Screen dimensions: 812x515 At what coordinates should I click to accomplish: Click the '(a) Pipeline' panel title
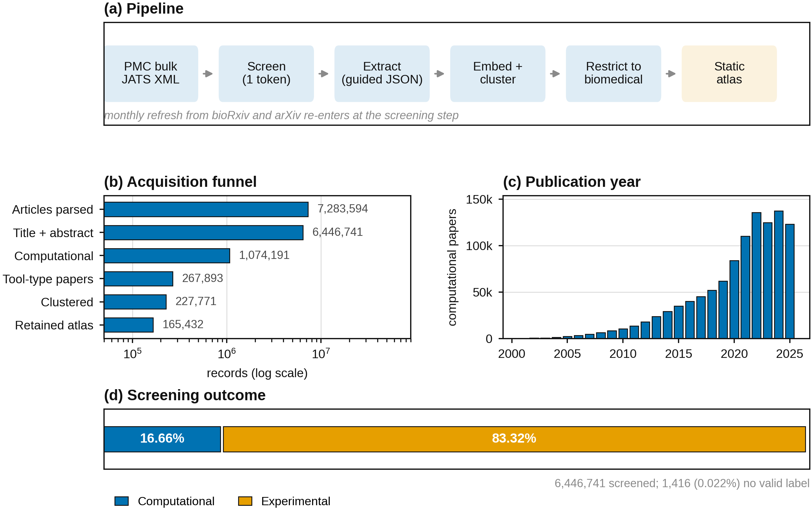click(x=144, y=9)
